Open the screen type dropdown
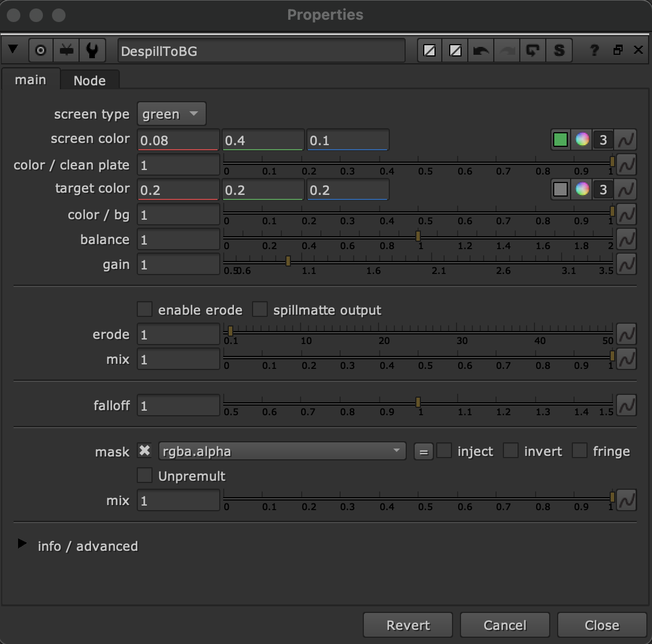Viewport: 652px width, 644px height. pos(171,114)
